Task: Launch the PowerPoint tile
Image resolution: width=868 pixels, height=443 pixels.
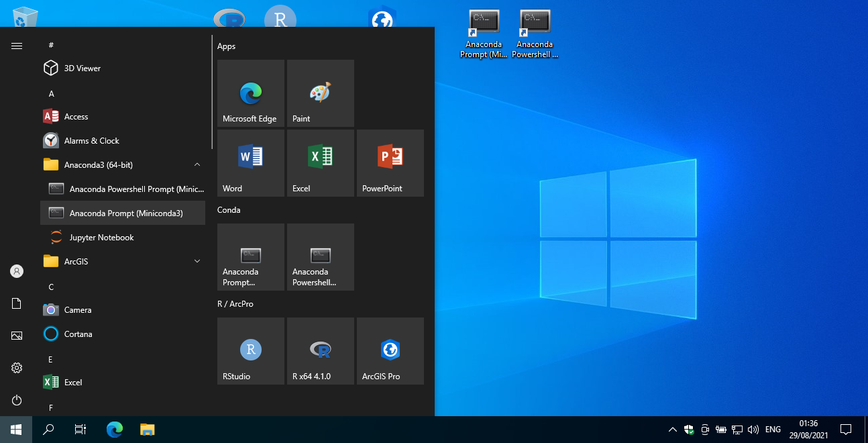Action: point(390,163)
